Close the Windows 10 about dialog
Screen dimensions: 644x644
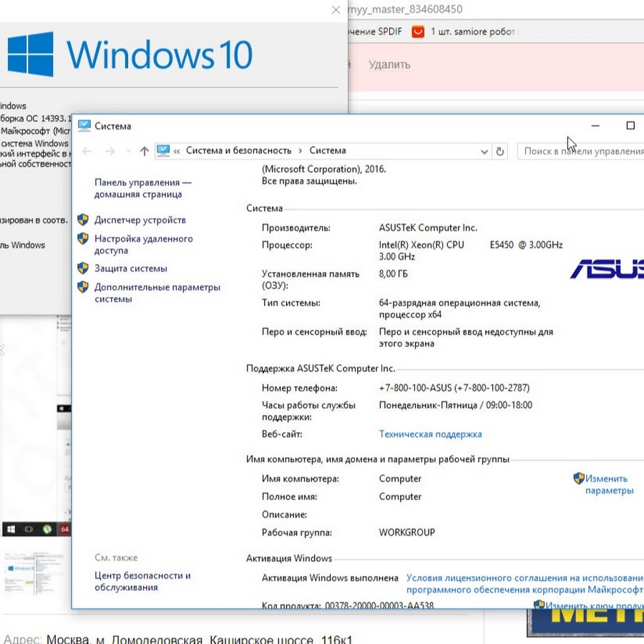pyautogui.click(x=336, y=9)
